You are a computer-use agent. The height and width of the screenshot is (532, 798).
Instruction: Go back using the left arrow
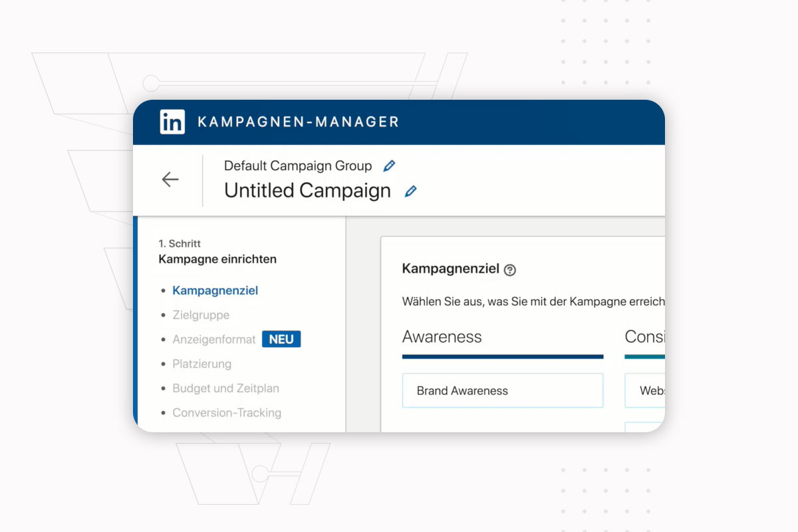point(170,180)
